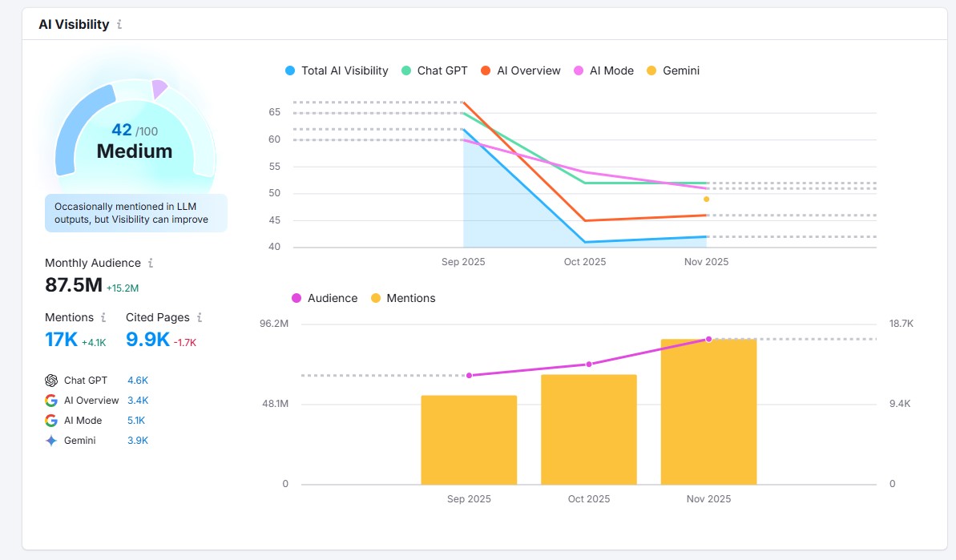Hide the Chat GPT line via legend

[x=435, y=71]
